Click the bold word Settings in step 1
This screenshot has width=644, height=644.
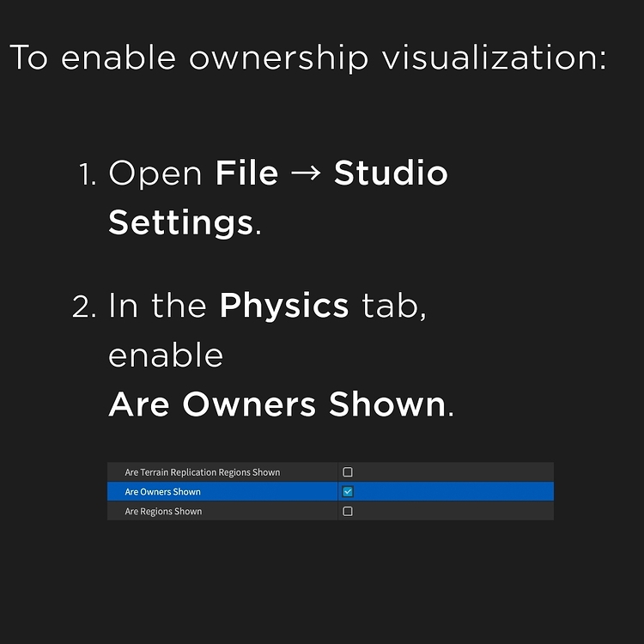pyautogui.click(x=181, y=222)
